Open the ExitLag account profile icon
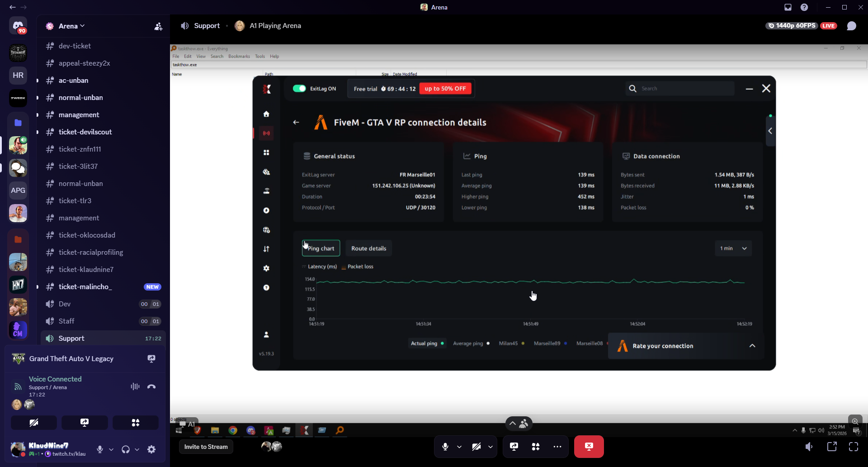 click(266, 335)
